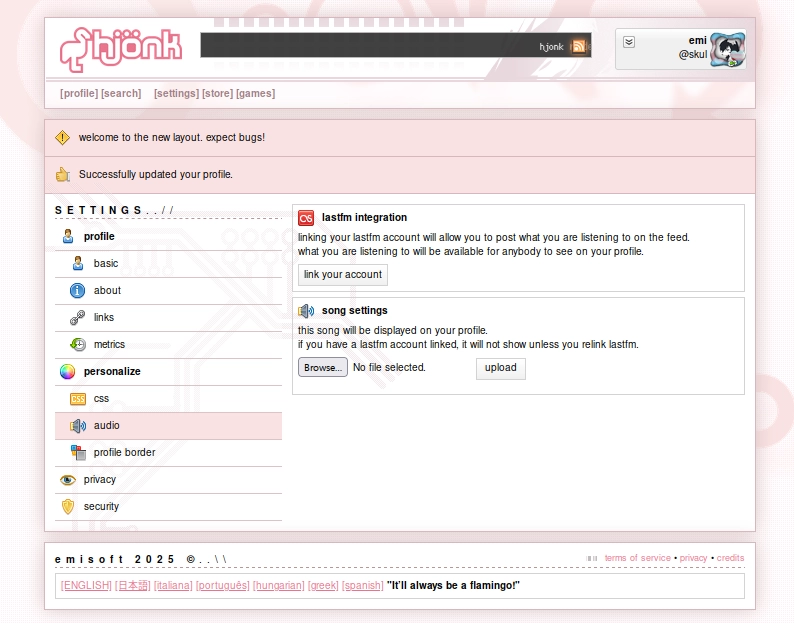Click the profile border icon

coord(78,452)
